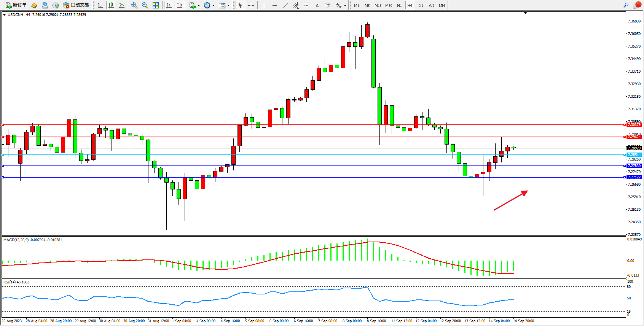Expand the periods clock dropdown
Viewport: 644px width, 326px height.
pos(214,5)
